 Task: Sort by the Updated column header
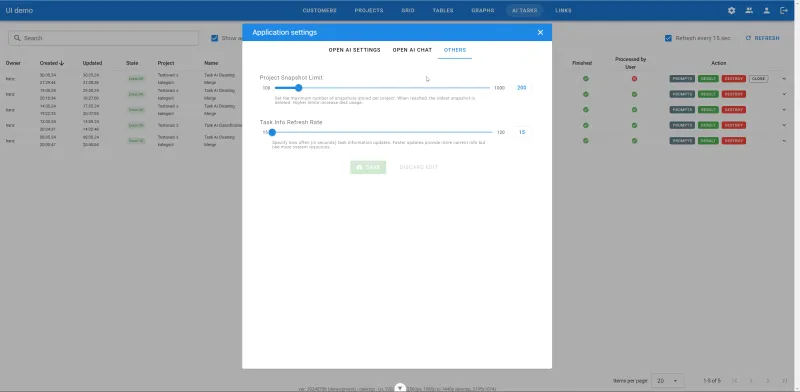(x=92, y=63)
